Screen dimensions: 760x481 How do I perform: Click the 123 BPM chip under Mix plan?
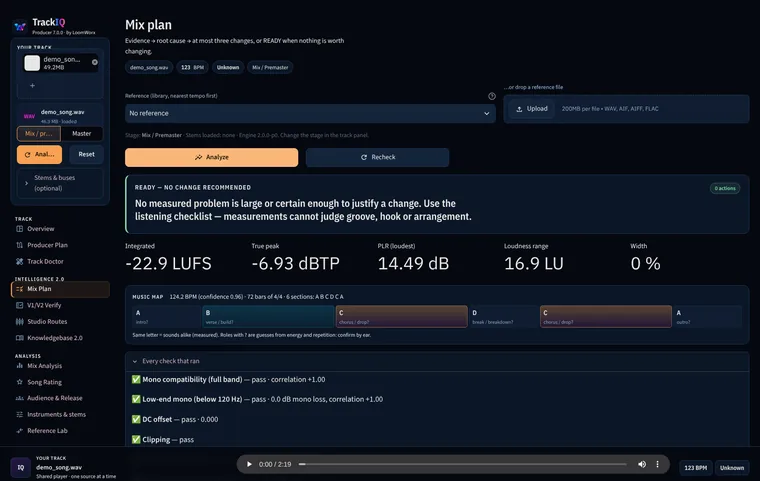tap(192, 67)
